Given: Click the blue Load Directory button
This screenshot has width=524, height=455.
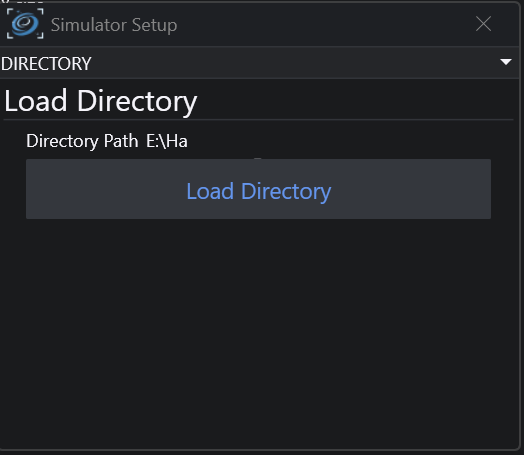Looking at the screenshot, I should (x=258, y=189).
